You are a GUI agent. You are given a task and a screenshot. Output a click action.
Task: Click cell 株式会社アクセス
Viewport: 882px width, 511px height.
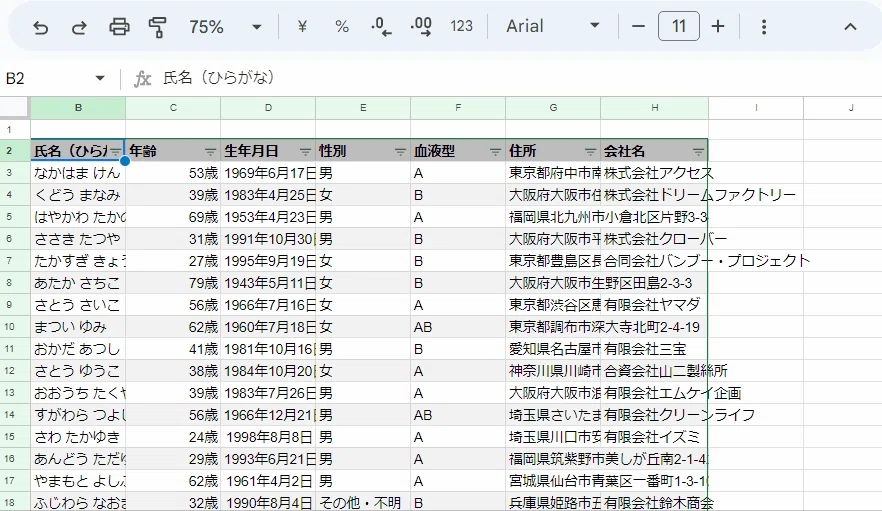(x=655, y=173)
